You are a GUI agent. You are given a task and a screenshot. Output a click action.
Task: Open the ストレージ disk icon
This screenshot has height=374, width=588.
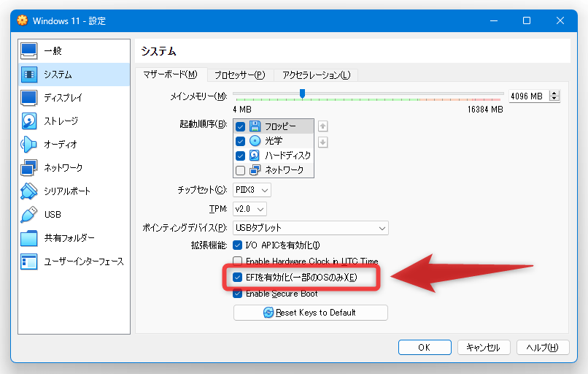(x=29, y=121)
